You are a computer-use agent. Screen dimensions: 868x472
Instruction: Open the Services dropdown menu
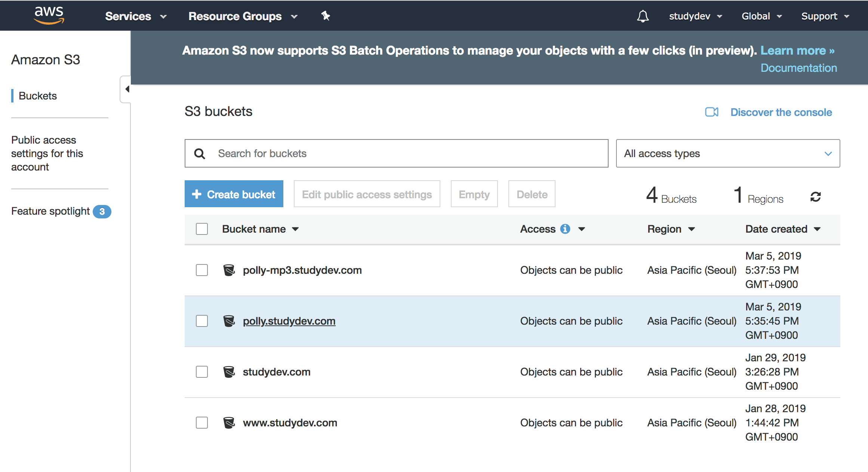[x=136, y=16]
